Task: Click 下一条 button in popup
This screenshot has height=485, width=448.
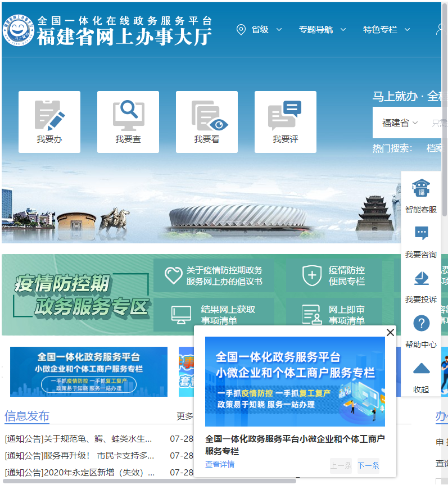Action: click(368, 465)
